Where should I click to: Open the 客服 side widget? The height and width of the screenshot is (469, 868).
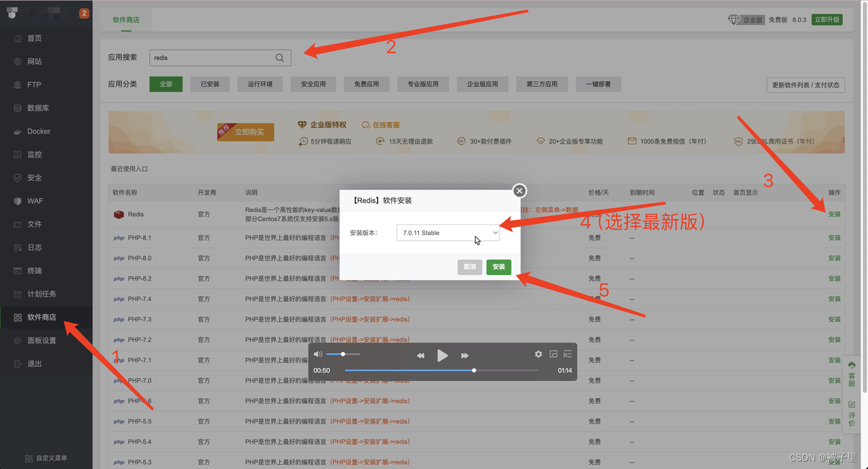[x=852, y=375]
